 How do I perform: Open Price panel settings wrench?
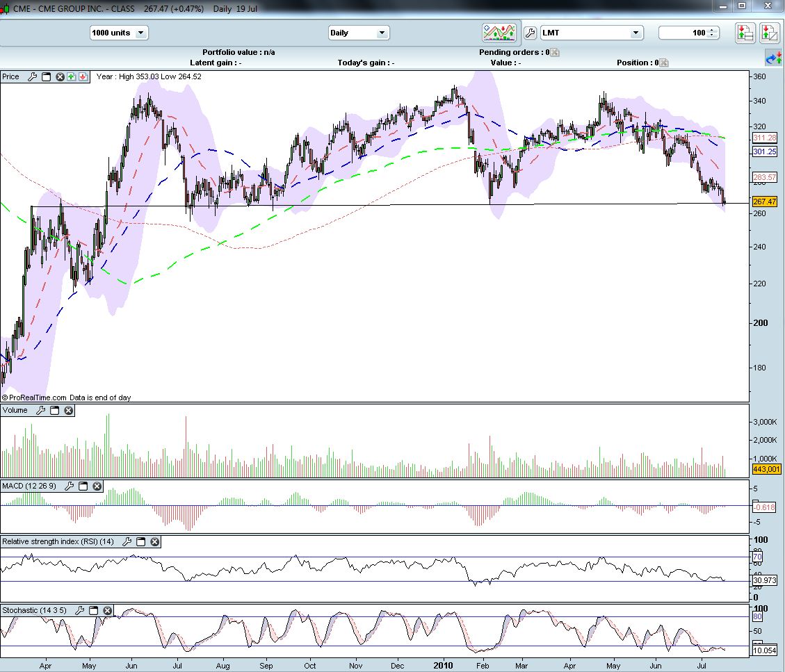click(33, 76)
